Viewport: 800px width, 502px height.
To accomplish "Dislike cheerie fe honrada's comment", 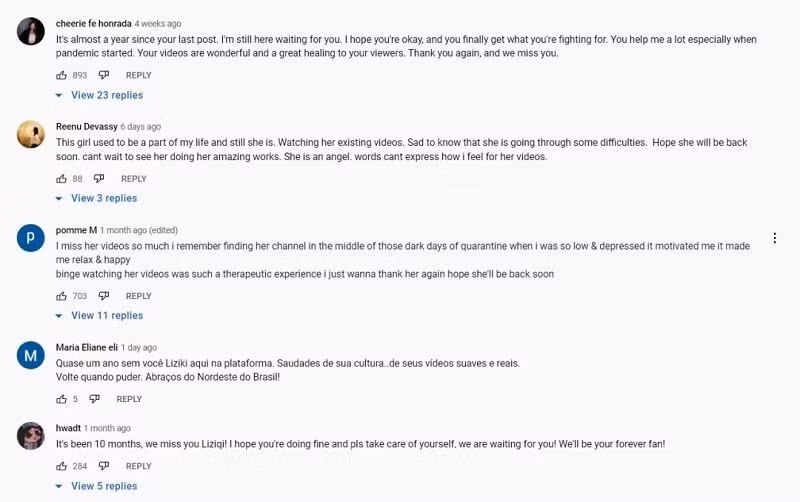I will coord(104,75).
